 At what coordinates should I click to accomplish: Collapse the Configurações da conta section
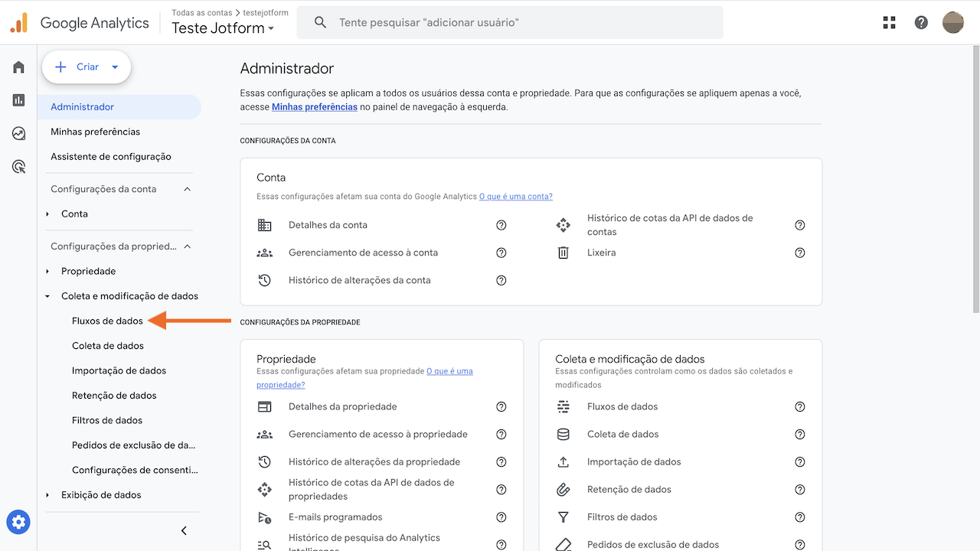[x=187, y=188]
